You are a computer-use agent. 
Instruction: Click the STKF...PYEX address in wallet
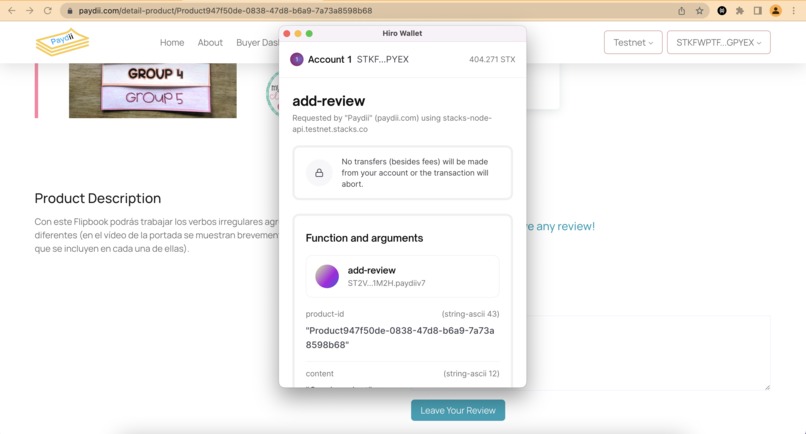click(x=382, y=60)
